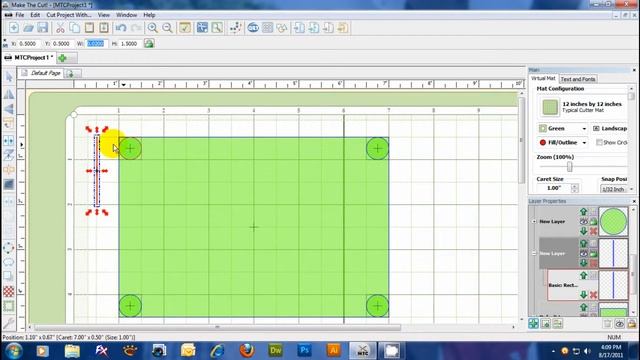This screenshot has height=360, width=640.
Task: Open Photoshop from the taskbar
Action: [304, 351]
